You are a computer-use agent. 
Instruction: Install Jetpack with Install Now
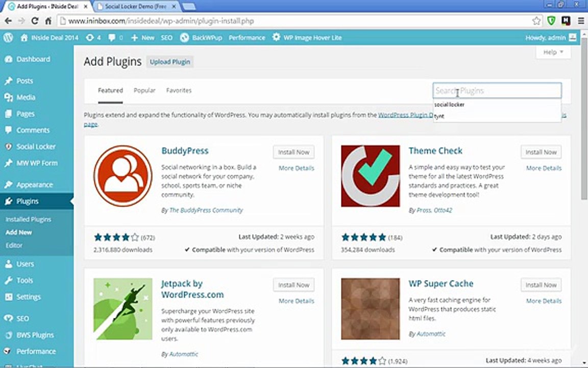coord(293,285)
